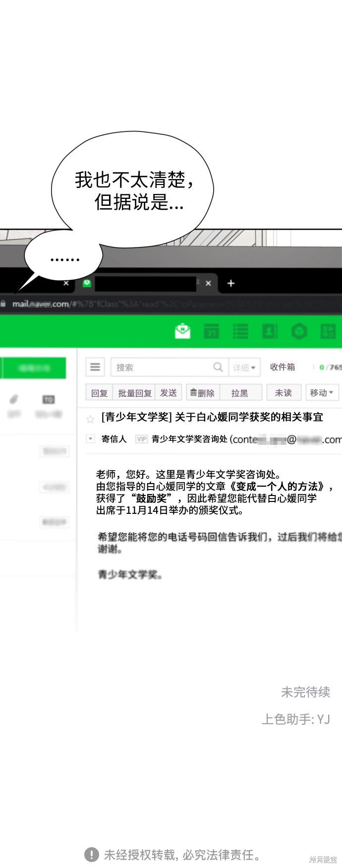Open the hexagon cloud icon in header
Image resolution: width=342 pixels, height=868 pixels.
click(x=299, y=331)
